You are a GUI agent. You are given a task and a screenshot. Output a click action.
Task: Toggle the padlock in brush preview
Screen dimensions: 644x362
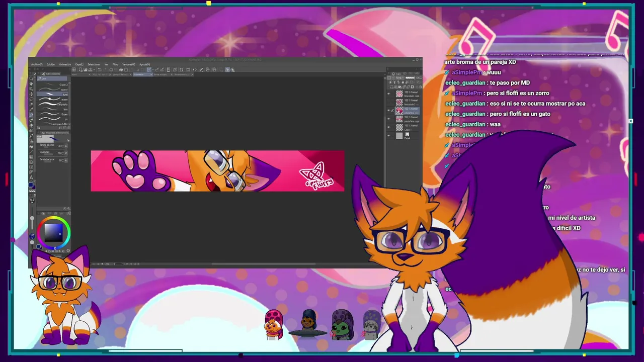[x=68, y=140]
